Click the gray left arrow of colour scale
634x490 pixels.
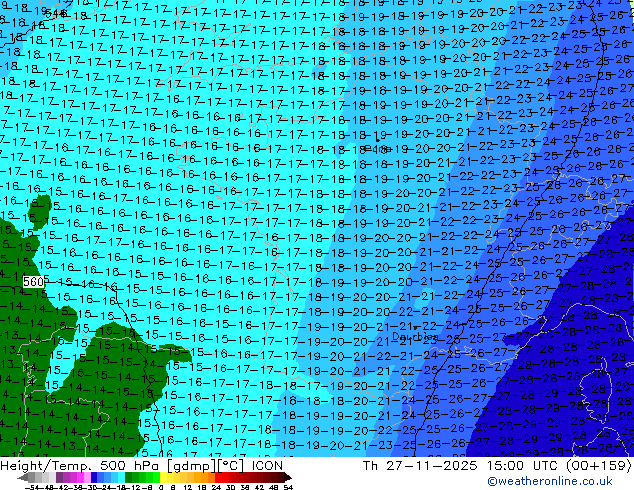(23, 478)
